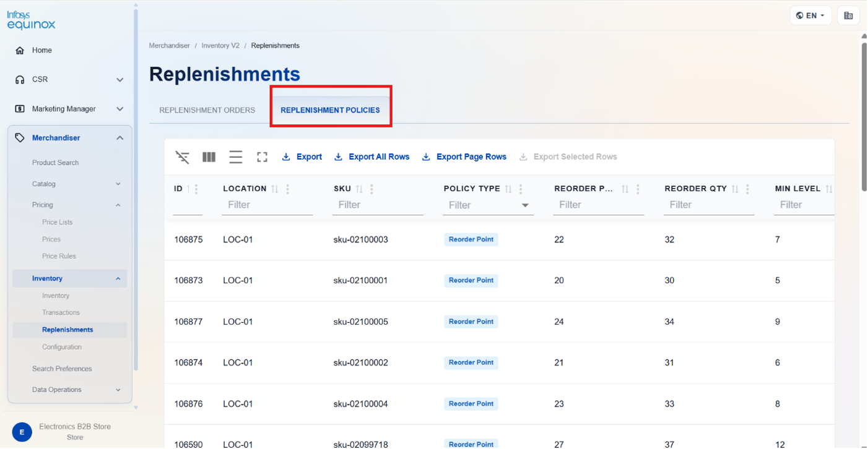The width and height of the screenshot is (868, 449).
Task: Open the business switcher building icon
Action: point(848,15)
